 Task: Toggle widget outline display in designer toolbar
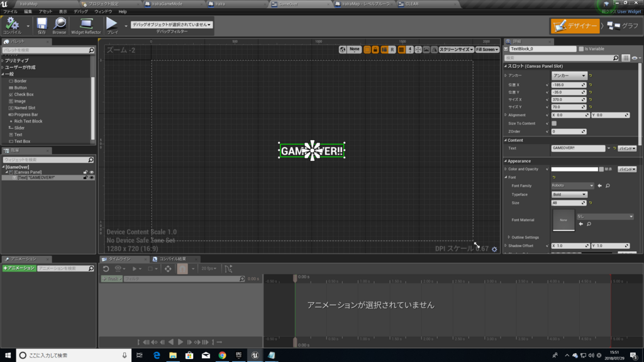point(367,49)
